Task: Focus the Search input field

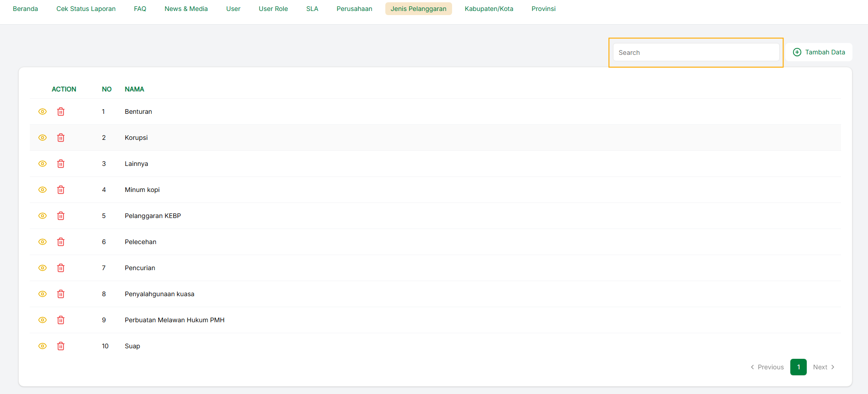Action: click(696, 53)
